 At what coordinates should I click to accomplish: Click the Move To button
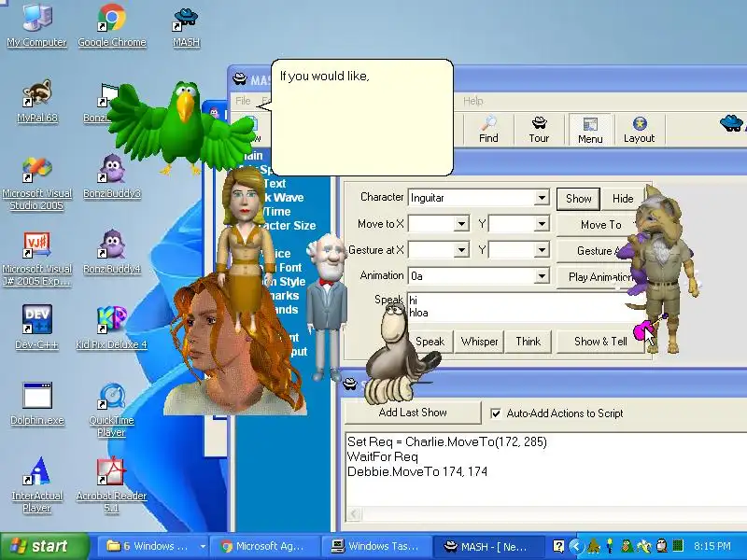(x=600, y=225)
